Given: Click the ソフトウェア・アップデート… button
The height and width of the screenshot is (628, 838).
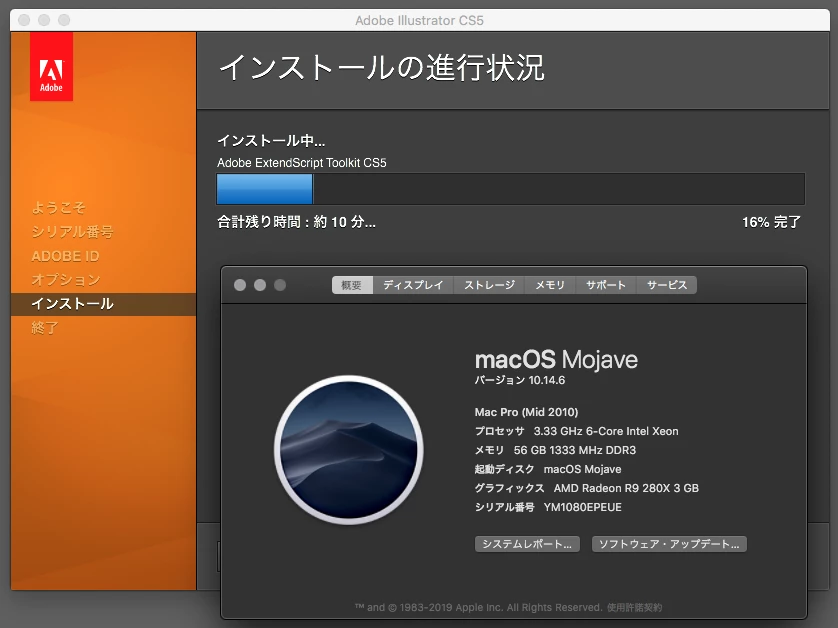Looking at the screenshot, I should pyautogui.click(x=669, y=544).
